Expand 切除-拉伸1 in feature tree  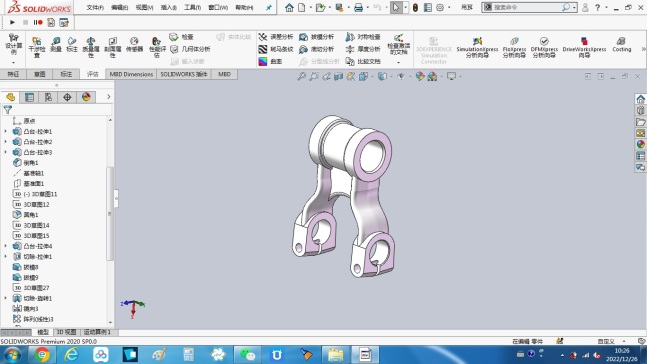click(x=5, y=257)
